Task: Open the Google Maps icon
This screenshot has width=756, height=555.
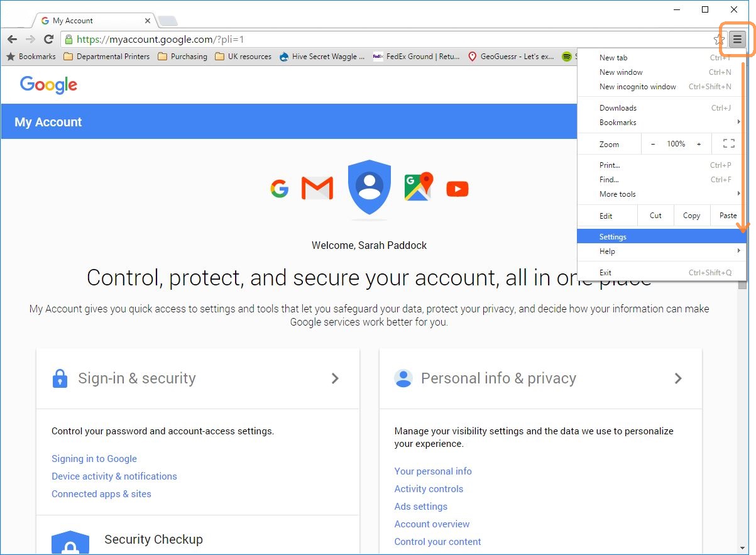Action: pos(419,187)
